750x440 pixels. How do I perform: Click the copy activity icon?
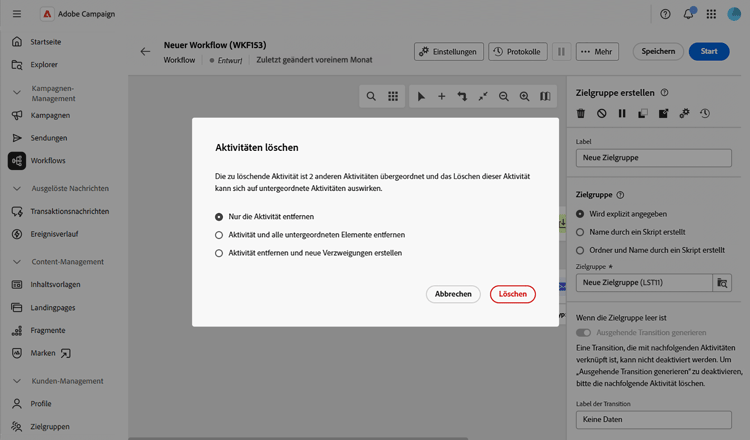point(642,113)
